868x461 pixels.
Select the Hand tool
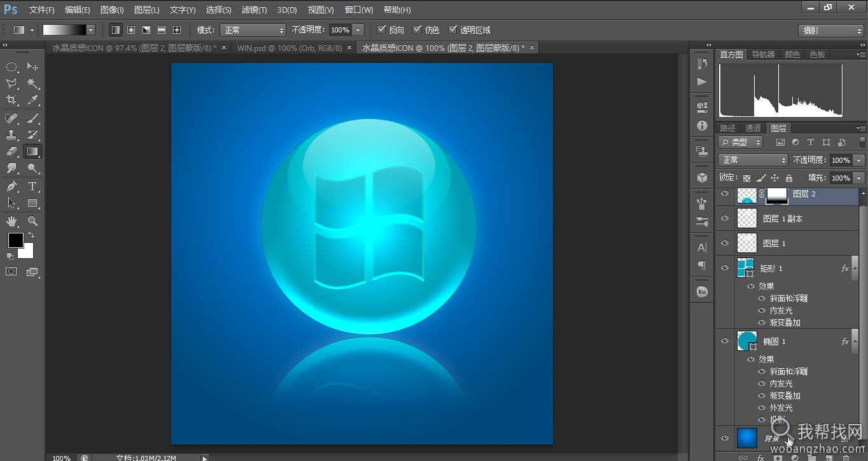[x=12, y=221]
